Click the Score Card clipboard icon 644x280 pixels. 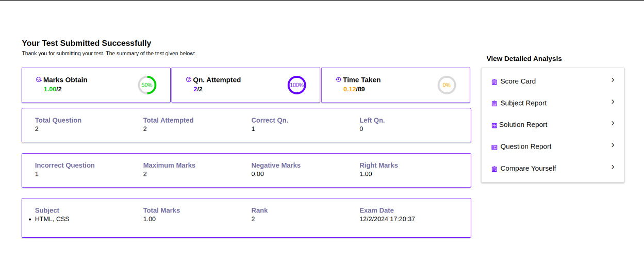(x=494, y=81)
